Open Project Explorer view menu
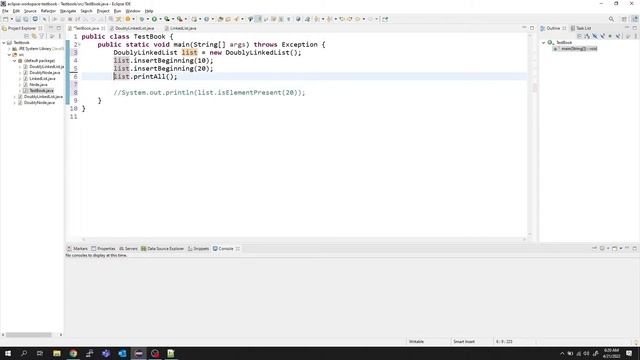The width and height of the screenshot is (640, 360). coord(60,36)
